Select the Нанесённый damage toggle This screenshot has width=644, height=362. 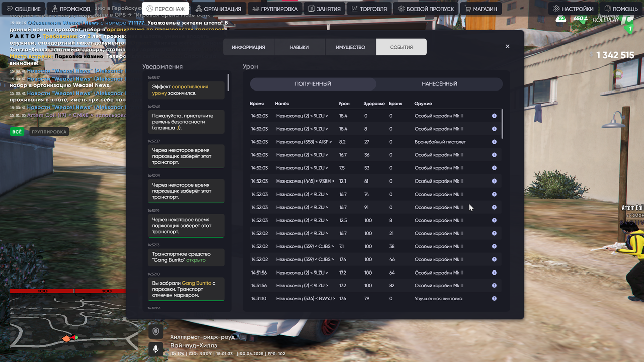click(439, 84)
